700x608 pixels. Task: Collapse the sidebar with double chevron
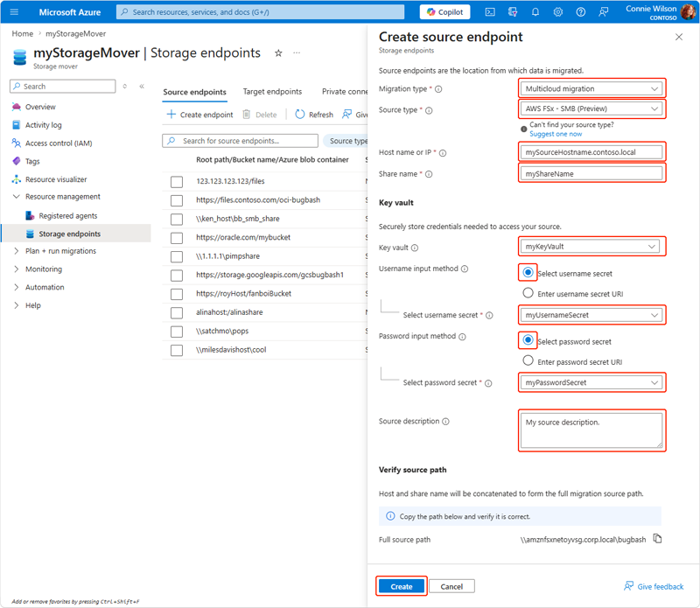[142, 86]
